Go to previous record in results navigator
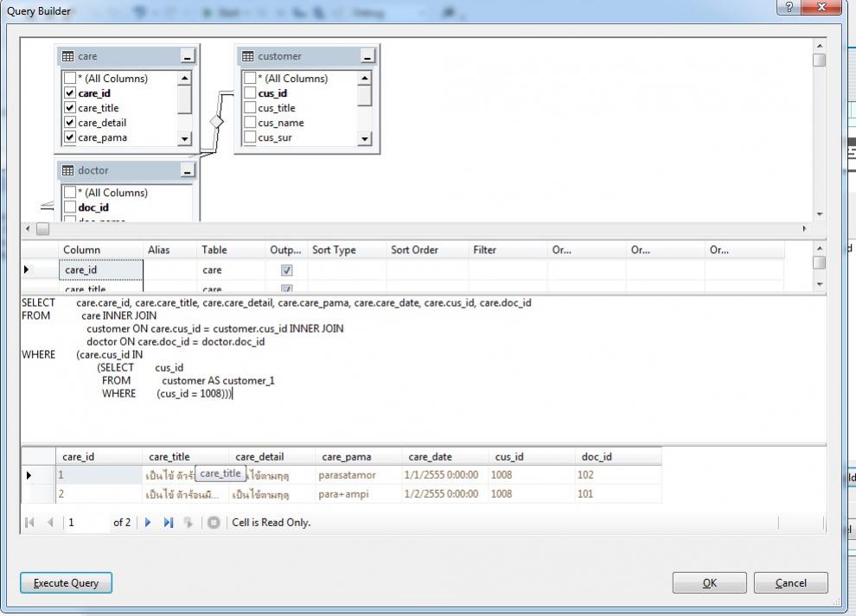This screenshot has width=856, height=616. coord(50,523)
